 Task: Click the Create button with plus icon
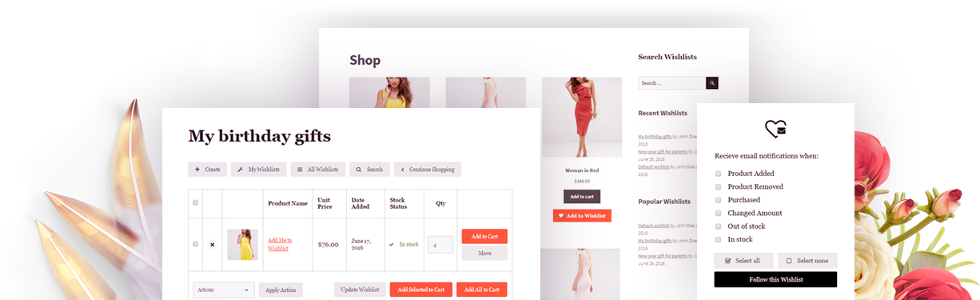pyautogui.click(x=207, y=170)
